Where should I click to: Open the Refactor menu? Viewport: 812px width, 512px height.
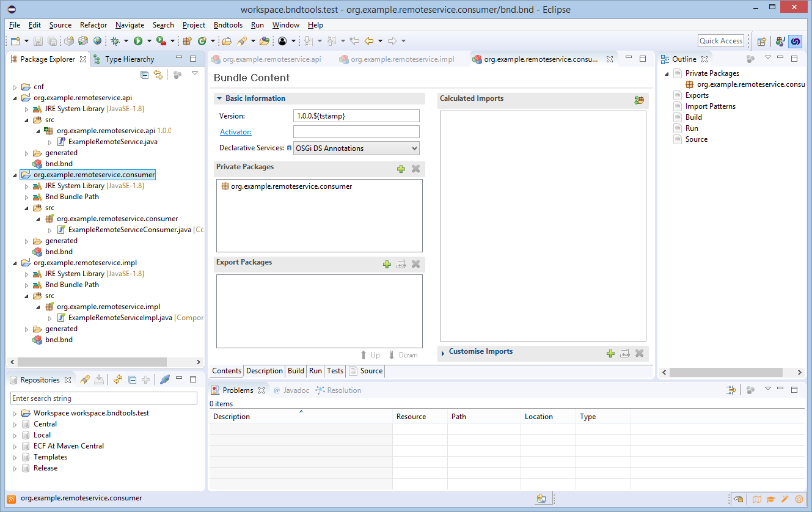pyautogui.click(x=93, y=25)
